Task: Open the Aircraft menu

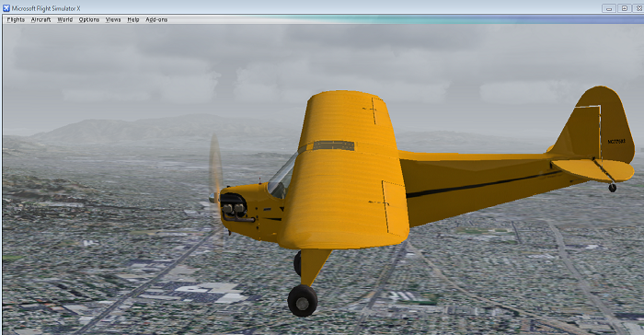Action: 40,19
